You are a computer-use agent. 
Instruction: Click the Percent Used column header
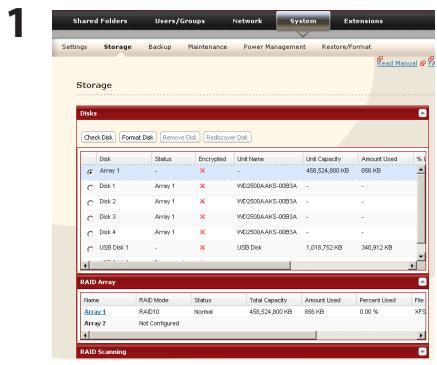pos(384,300)
